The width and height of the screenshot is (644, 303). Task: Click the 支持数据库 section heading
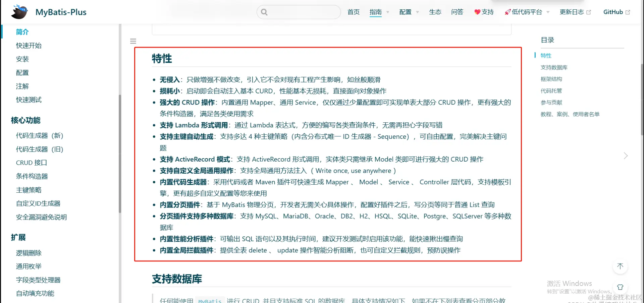point(177,279)
